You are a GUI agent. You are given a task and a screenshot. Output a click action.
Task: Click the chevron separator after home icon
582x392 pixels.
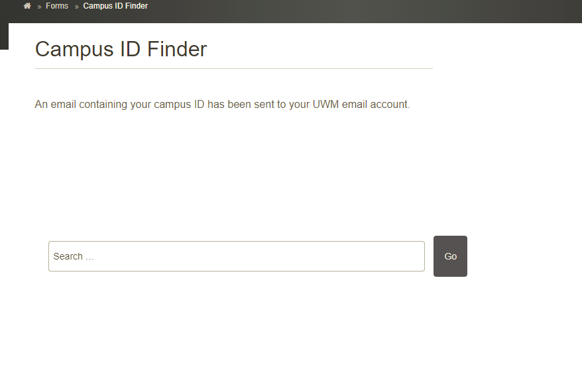(x=39, y=7)
